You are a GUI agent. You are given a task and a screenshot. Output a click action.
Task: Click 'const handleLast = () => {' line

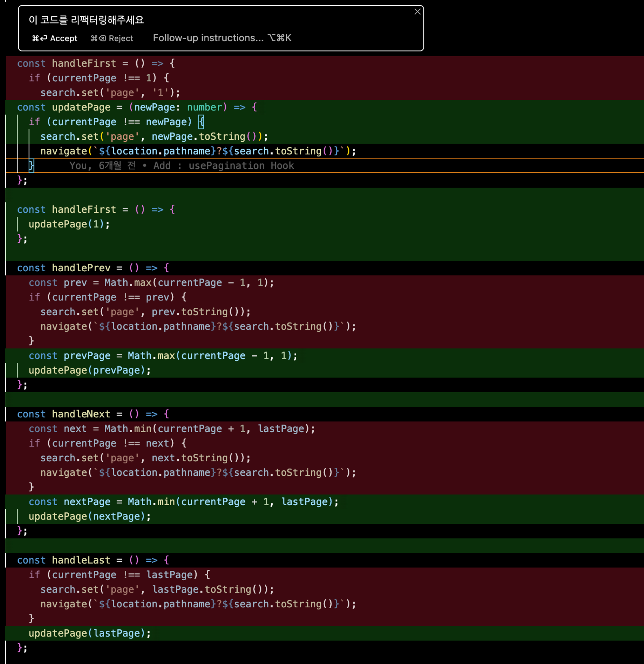93,560
